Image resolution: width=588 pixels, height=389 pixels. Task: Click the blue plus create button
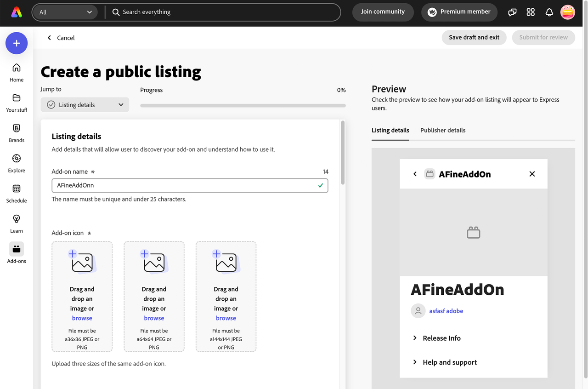click(17, 43)
